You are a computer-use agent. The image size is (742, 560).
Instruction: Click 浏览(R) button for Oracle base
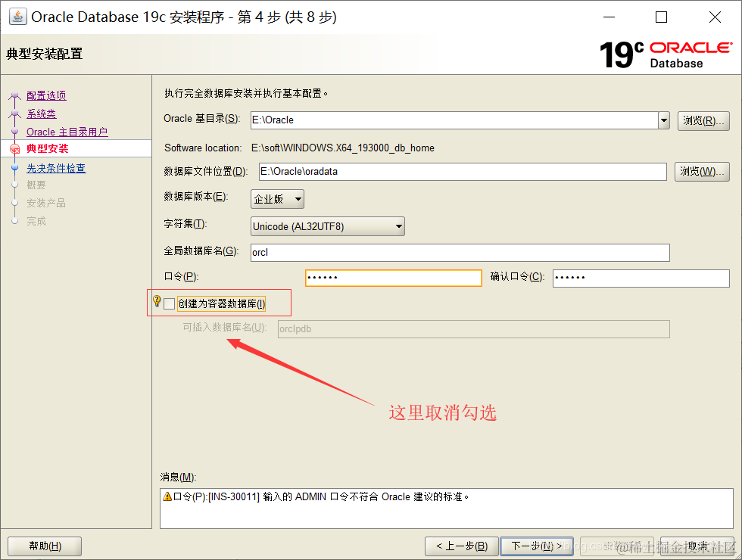(x=703, y=120)
